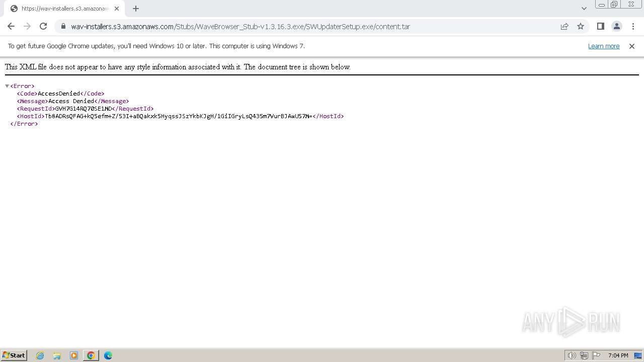This screenshot has width=644, height=362.
Task: Select the RequestId value GVH7G14RQ70SE1MD
Action: [84, 109]
